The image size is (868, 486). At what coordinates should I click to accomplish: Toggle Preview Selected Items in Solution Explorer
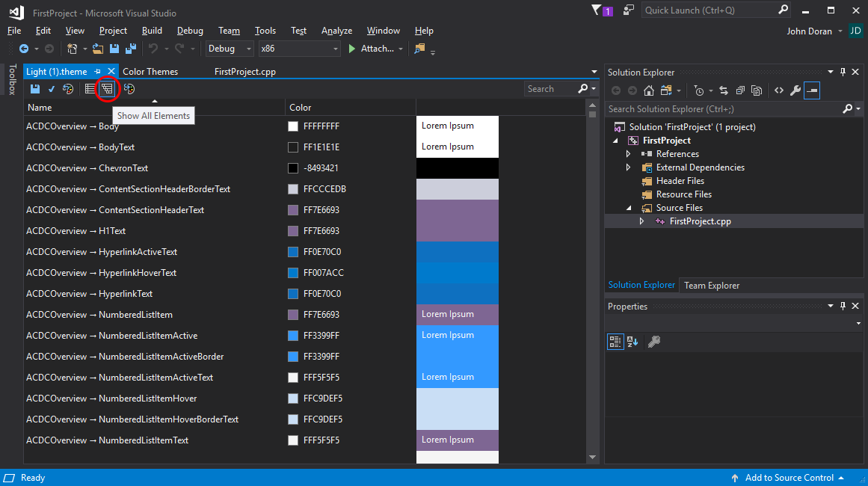pos(812,90)
